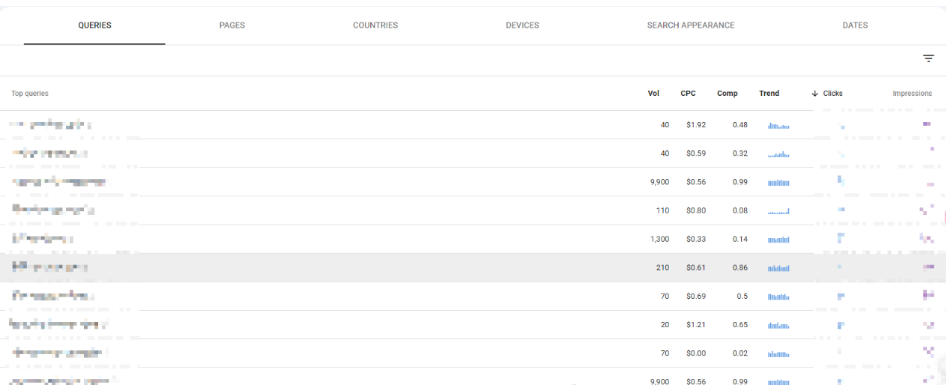
Task: Click the 0.08 competition value
Action: [740, 211]
